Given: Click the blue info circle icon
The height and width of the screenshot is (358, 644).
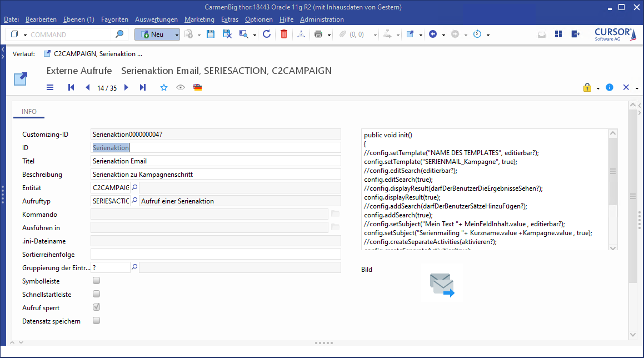Looking at the screenshot, I should point(610,87).
